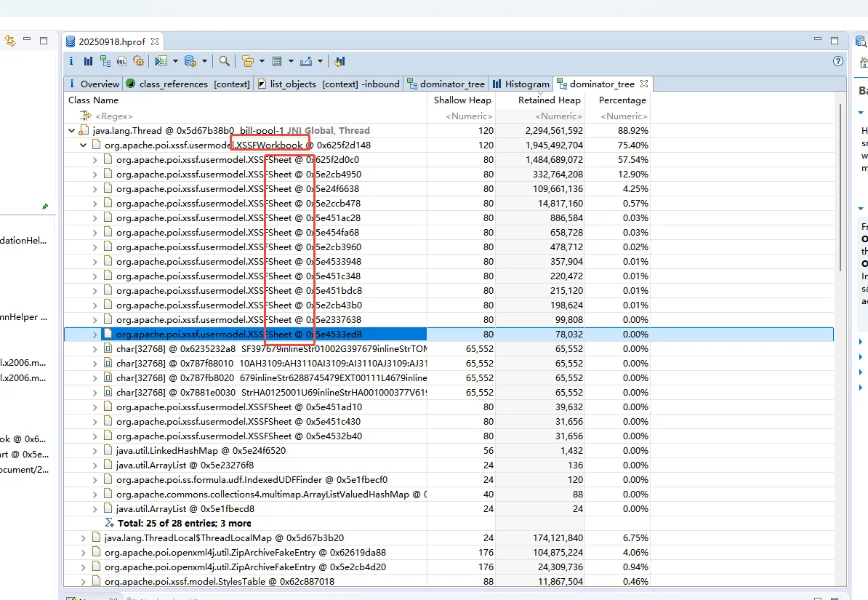Viewport: 868px width, 600px height.
Task: Open the Thread Overview gears icon
Action: [138, 61]
